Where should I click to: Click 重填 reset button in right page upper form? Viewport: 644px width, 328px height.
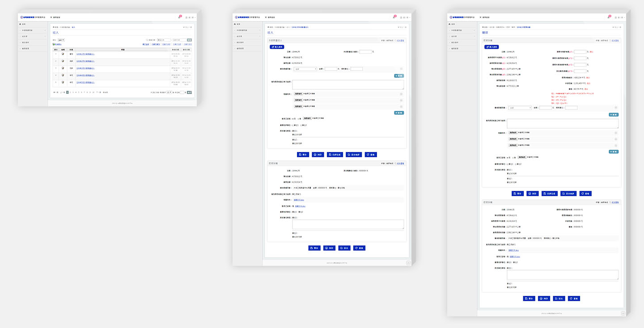(585, 193)
